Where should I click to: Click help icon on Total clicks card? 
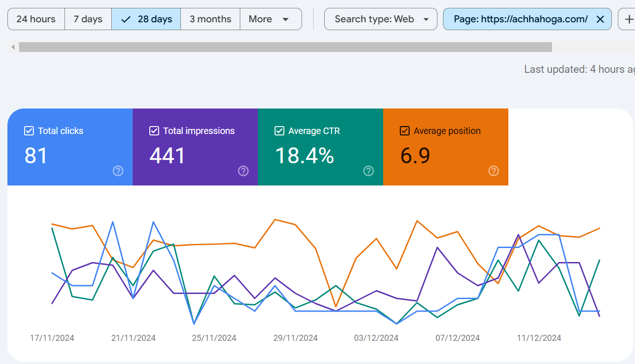(118, 171)
